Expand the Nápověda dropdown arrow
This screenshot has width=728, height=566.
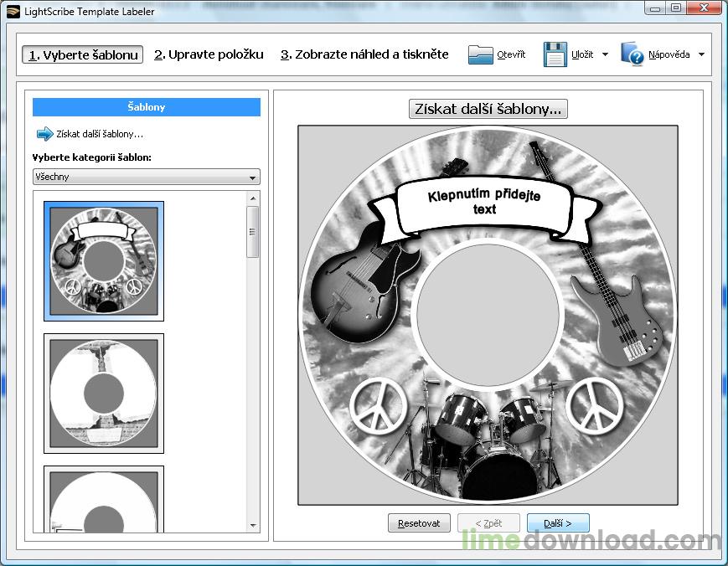tap(701, 55)
